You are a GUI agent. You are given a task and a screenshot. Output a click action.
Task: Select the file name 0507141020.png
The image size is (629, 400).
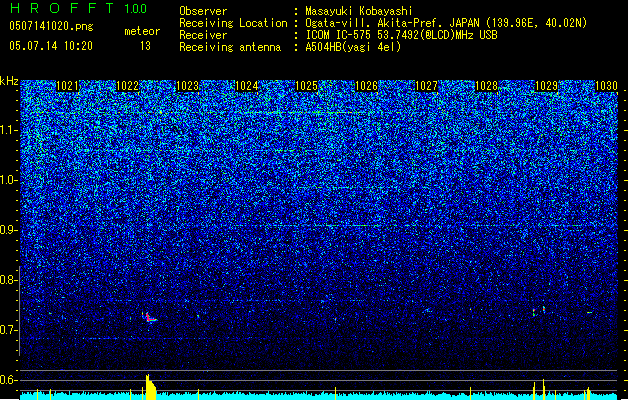pyautogui.click(x=51, y=26)
